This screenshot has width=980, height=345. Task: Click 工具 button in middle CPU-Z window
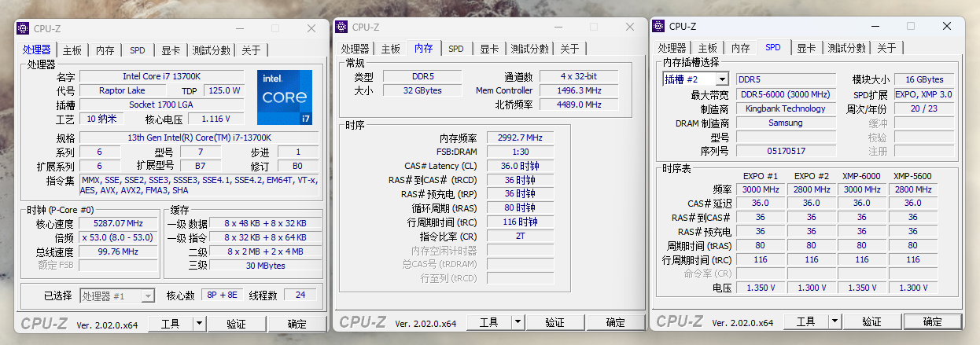pyautogui.click(x=488, y=322)
